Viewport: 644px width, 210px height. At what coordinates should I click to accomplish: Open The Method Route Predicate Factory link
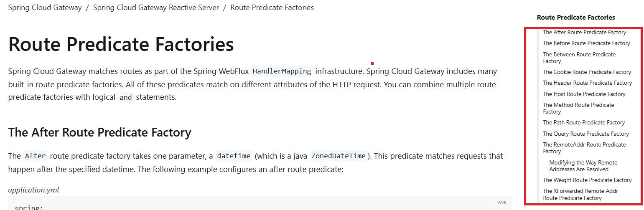point(578,108)
